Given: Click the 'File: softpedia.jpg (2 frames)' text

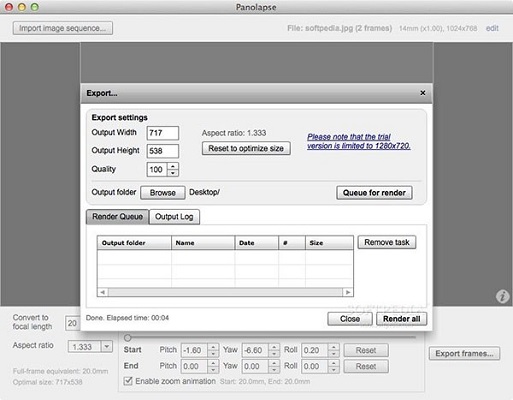Looking at the screenshot, I should point(339,28).
